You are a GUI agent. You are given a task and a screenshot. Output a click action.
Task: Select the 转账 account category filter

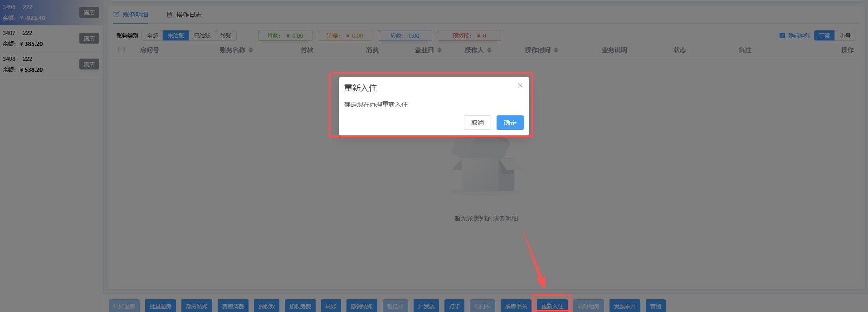pos(226,35)
